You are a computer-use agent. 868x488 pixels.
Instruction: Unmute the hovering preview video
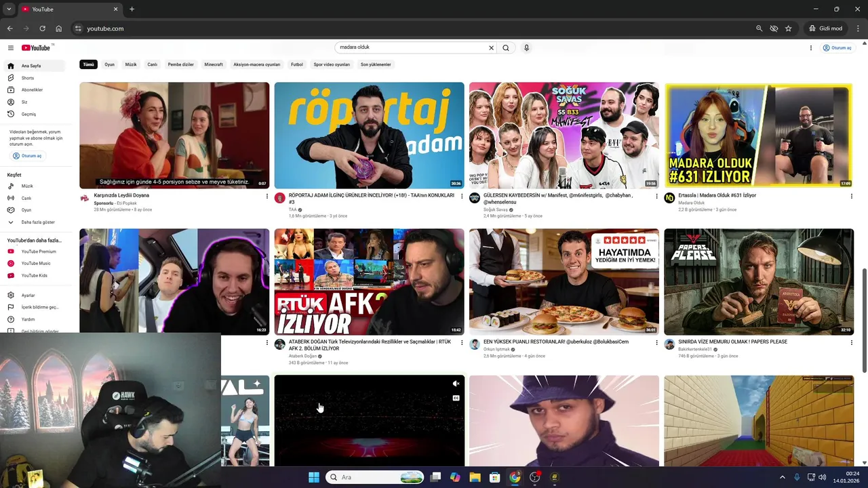[456, 384]
